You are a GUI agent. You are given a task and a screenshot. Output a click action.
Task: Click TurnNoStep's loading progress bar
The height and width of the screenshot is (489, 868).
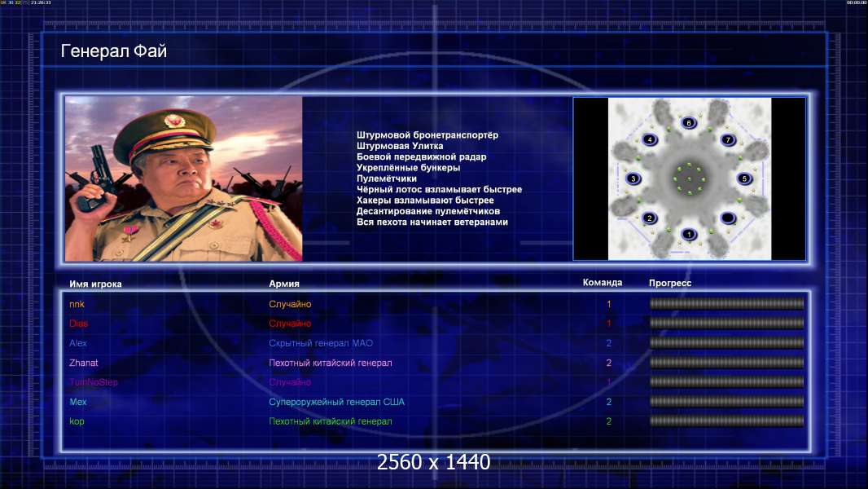tap(727, 382)
